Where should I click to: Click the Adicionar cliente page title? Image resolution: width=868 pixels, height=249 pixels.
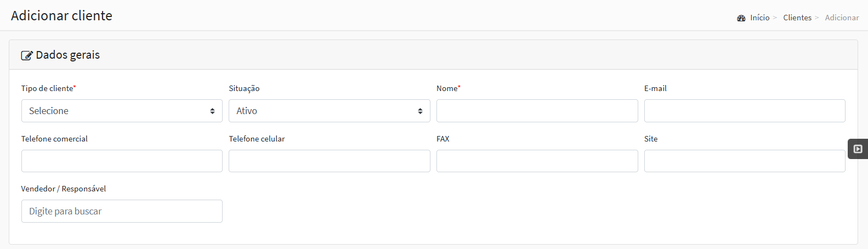click(x=61, y=15)
